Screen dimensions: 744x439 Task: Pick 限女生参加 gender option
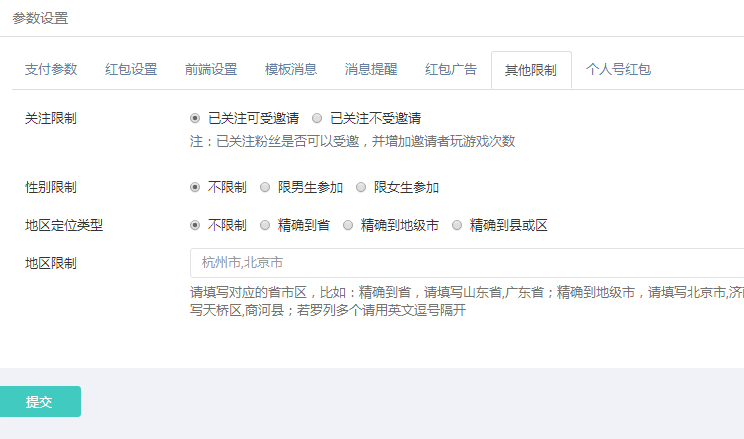361,187
